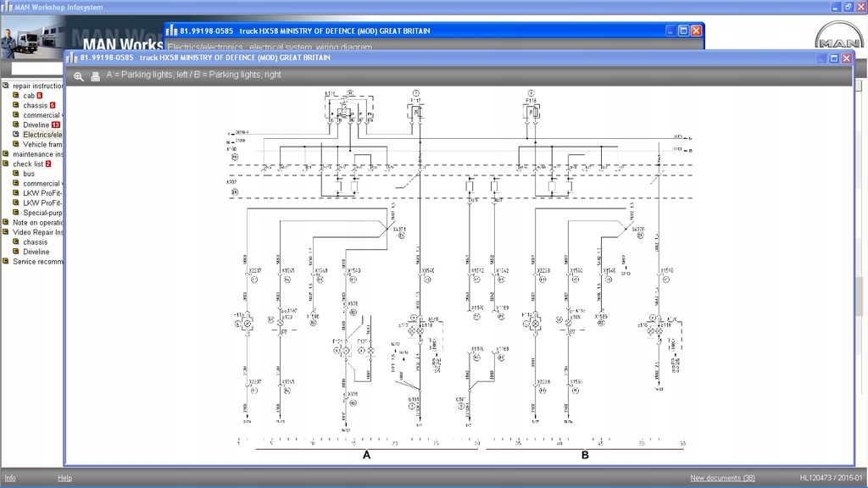868x488 pixels.
Task: Minimize the back wiring diagram window
Action: tap(670, 31)
